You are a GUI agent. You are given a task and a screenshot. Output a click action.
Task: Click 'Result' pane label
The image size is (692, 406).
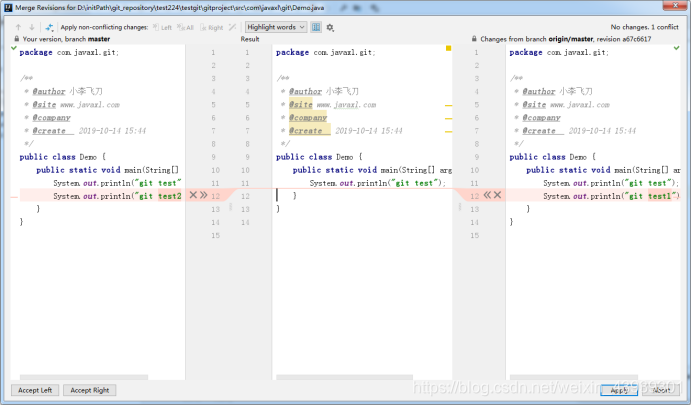(250, 39)
